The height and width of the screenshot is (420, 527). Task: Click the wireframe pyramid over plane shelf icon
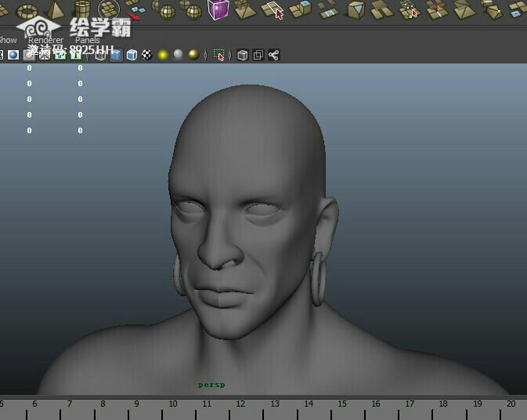tap(245, 9)
